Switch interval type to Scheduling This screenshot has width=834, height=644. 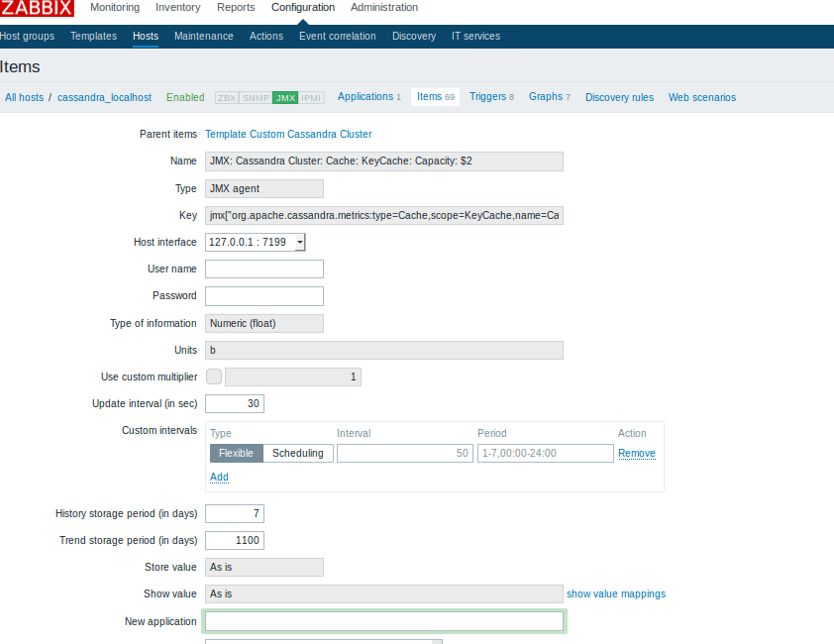point(298,453)
